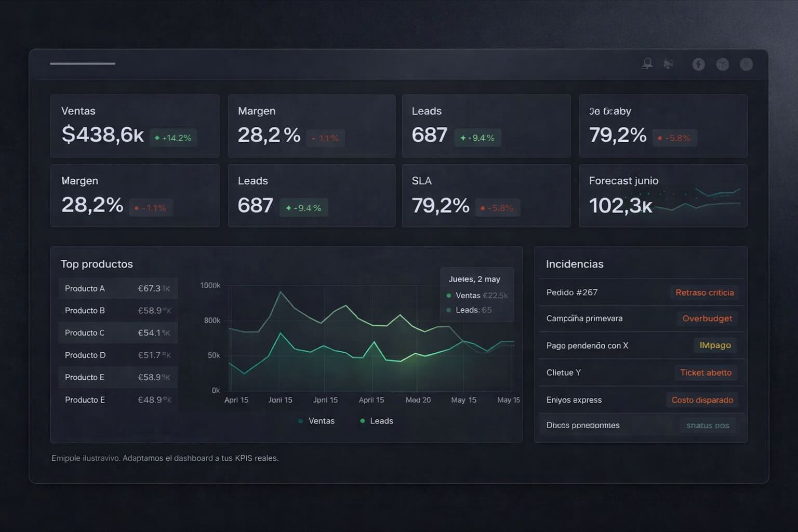Open the lightning circle icon top right
This screenshot has height=532, width=798.
[x=698, y=64]
